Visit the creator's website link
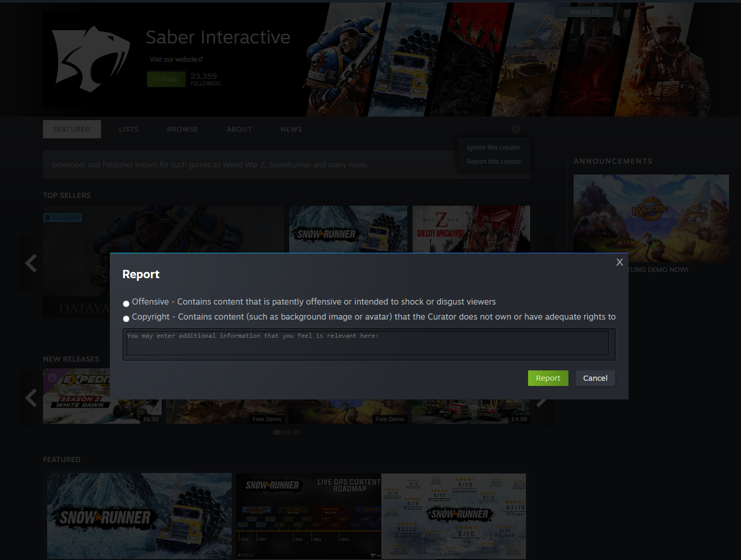The image size is (741, 560). point(176,60)
